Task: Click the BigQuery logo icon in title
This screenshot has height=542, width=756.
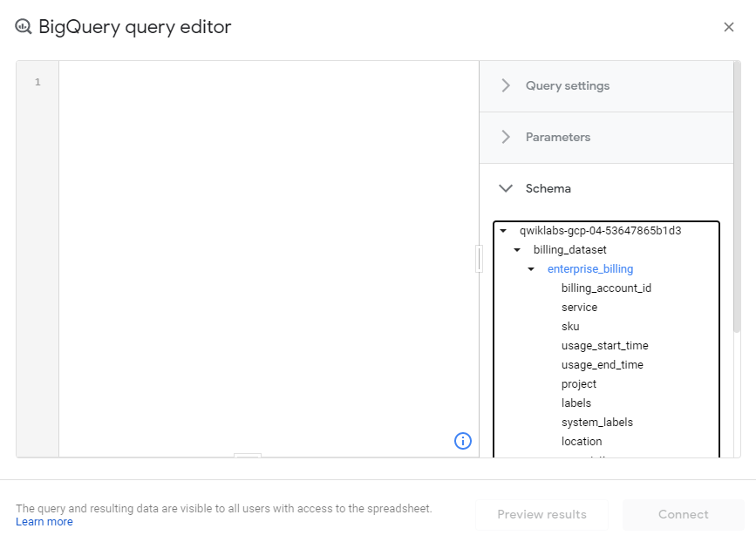Action: coord(24,26)
